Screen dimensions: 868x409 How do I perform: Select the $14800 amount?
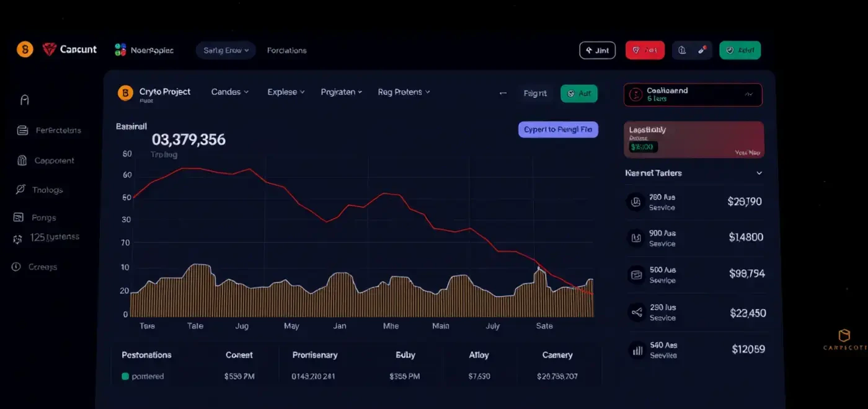[746, 237]
